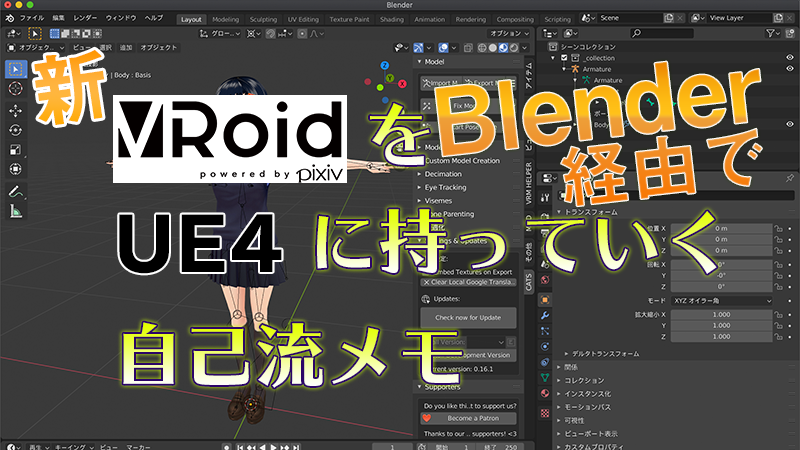Pick the Scale tool
This screenshot has width=800, height=450.
16,150
